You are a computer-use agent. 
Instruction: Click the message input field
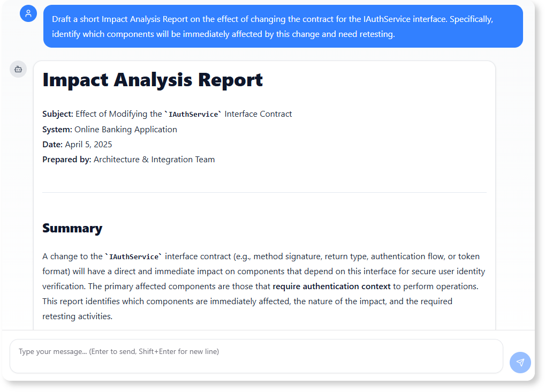click(257, 356)
